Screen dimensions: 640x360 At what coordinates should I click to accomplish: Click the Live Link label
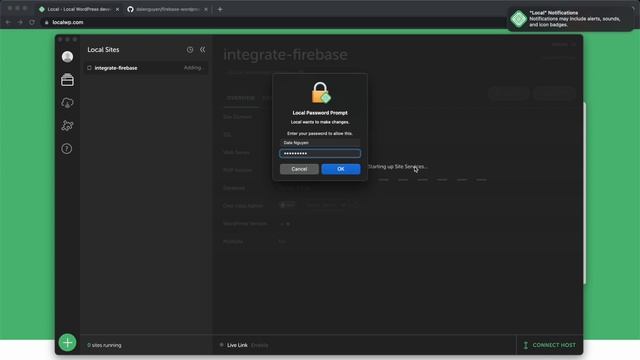(237, 345)
